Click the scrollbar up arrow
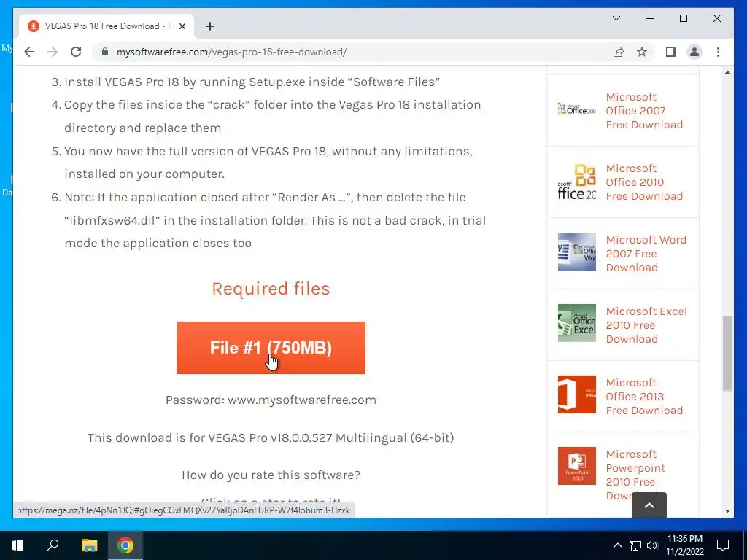The image size is (747, 560). point(727,72)
